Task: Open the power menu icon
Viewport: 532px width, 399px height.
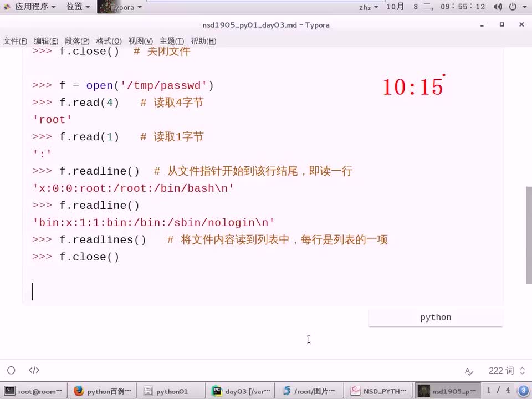Action: coord(513,7)
